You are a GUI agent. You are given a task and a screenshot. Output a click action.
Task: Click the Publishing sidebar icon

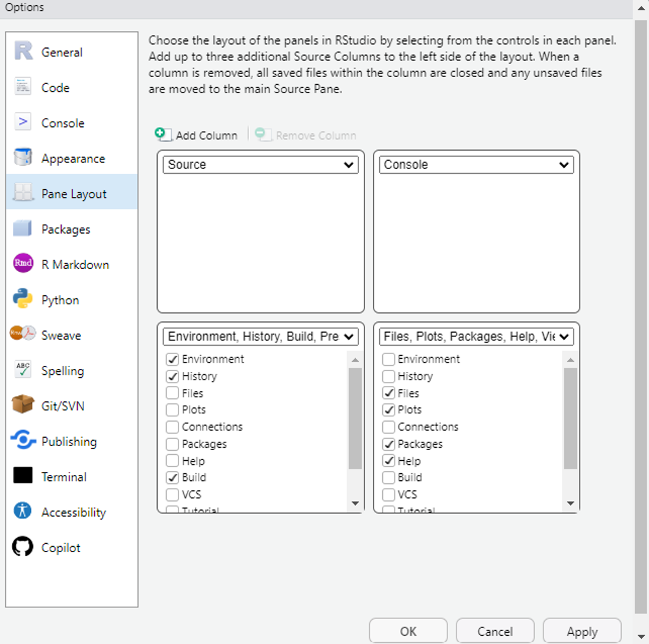[x=23, y=440]
